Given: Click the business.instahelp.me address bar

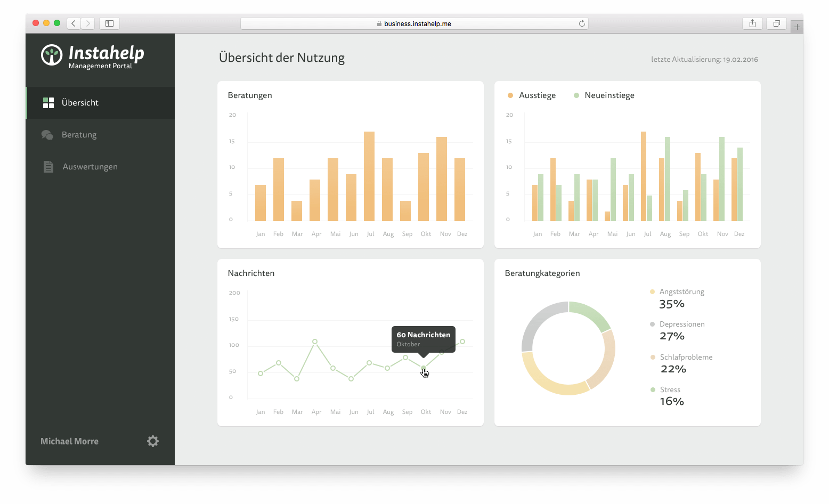Looking at the screenshot, I should 414,23.
